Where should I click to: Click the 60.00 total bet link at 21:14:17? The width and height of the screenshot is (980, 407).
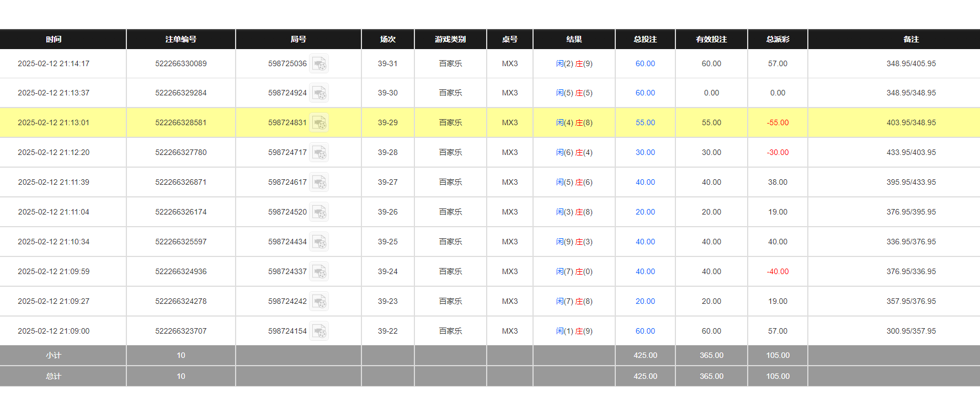(x=645, y=64)
